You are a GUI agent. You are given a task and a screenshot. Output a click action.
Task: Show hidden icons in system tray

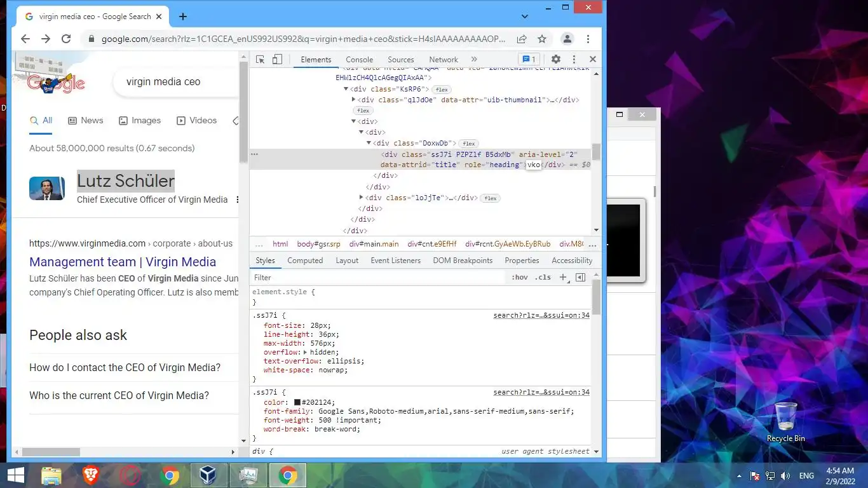(739, 476)
